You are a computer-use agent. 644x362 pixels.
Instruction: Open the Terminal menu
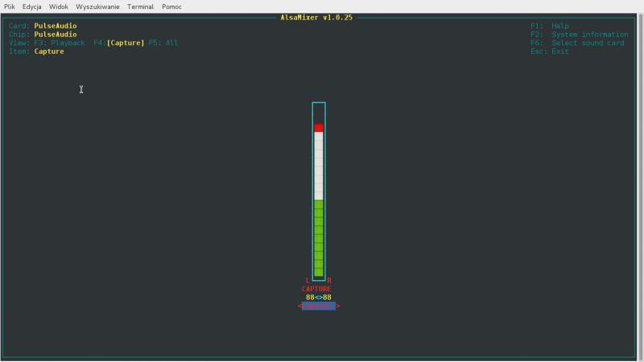(140, 6)
